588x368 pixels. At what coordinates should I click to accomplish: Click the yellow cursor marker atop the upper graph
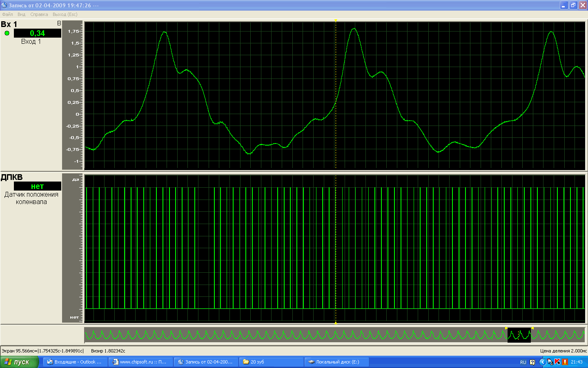point(336,20)
